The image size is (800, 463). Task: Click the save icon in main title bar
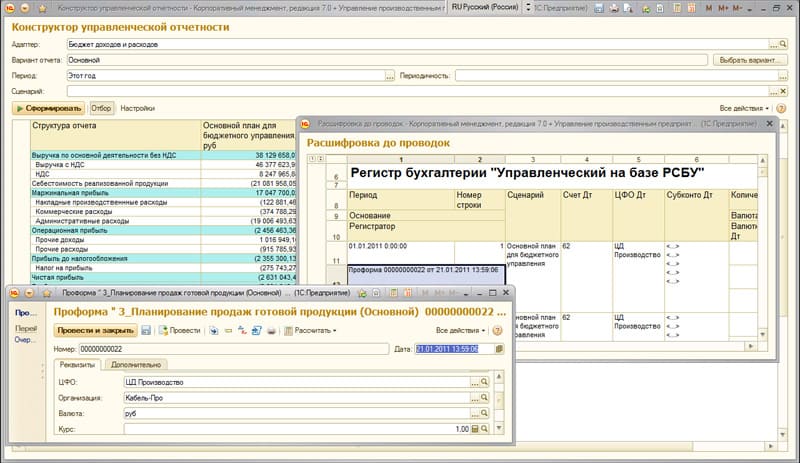(599, 8)
